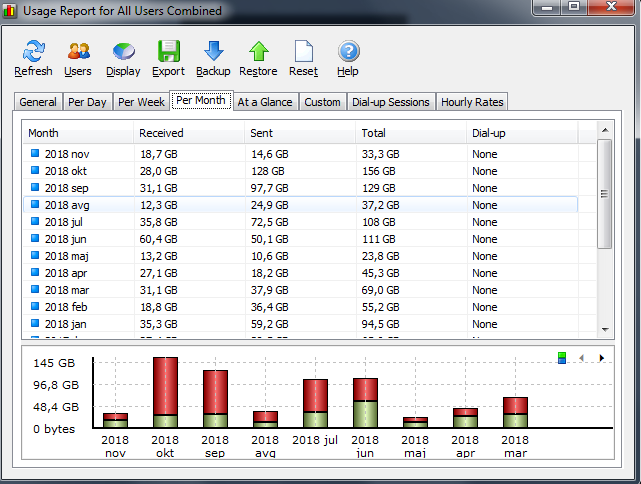Select the 2018 jul row
The width and height of the screenshot is (641, 484).
(300, 222)
